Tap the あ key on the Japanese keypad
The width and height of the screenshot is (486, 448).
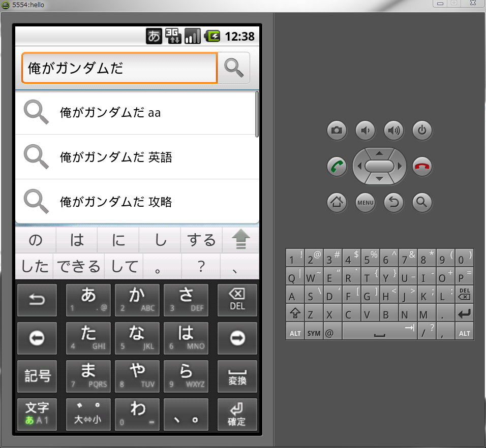(x=88, y=300)
